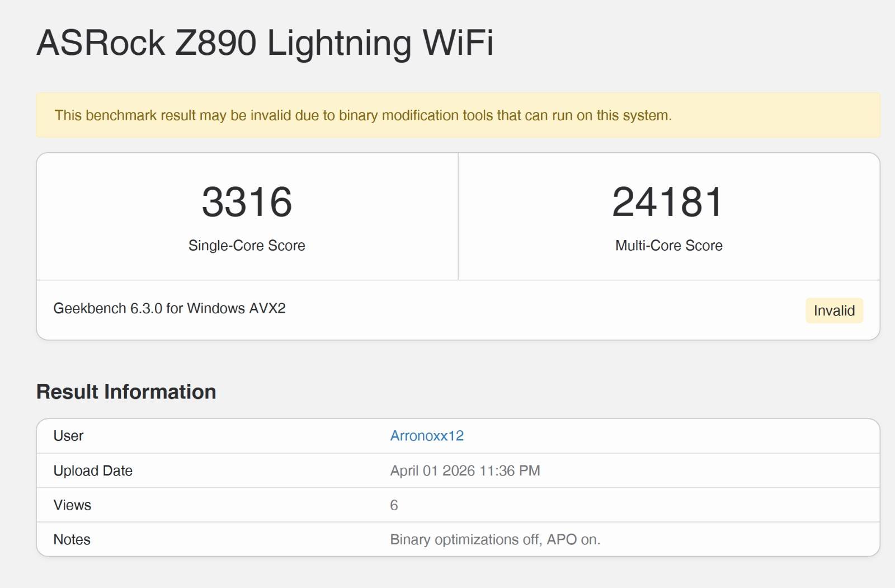
Task: Click the word 'Lightning' in the page title
Action: coord(339,43)
